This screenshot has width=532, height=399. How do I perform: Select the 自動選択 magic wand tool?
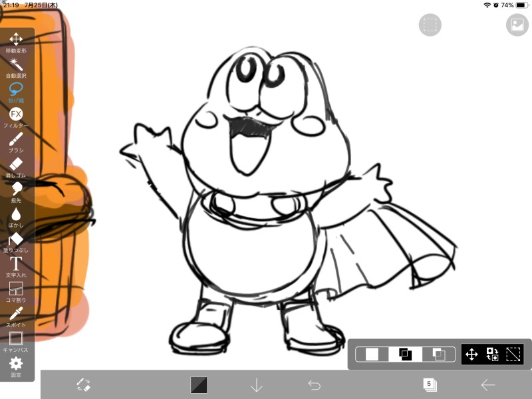[x=16, y=68]
